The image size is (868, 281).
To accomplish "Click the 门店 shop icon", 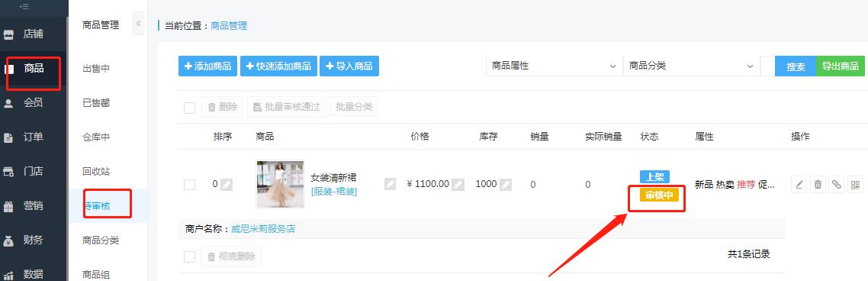I will tap(9, 173).
